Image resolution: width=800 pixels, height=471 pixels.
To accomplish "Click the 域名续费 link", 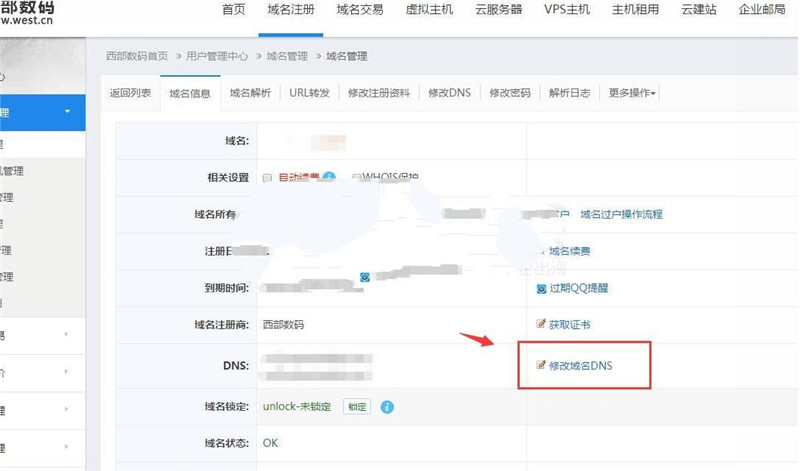I will (569, 251).
